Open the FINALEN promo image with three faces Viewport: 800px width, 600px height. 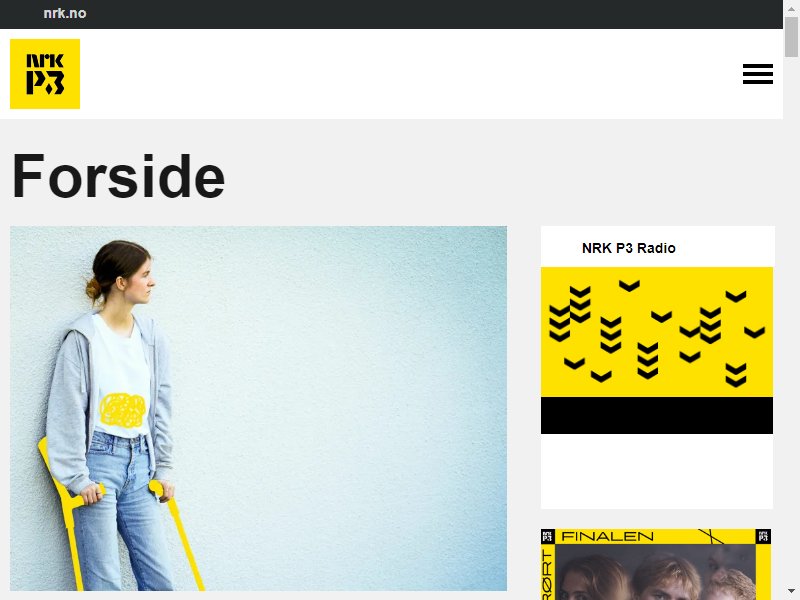[x=656, y=572]
